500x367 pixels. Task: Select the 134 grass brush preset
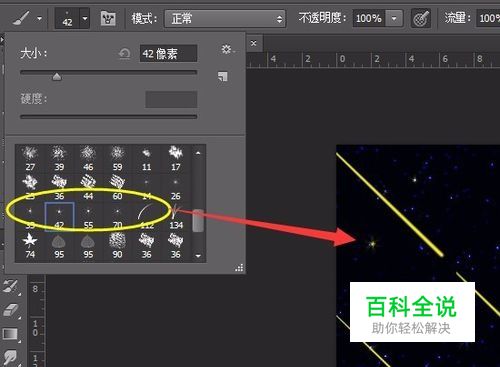click(176, 217)
